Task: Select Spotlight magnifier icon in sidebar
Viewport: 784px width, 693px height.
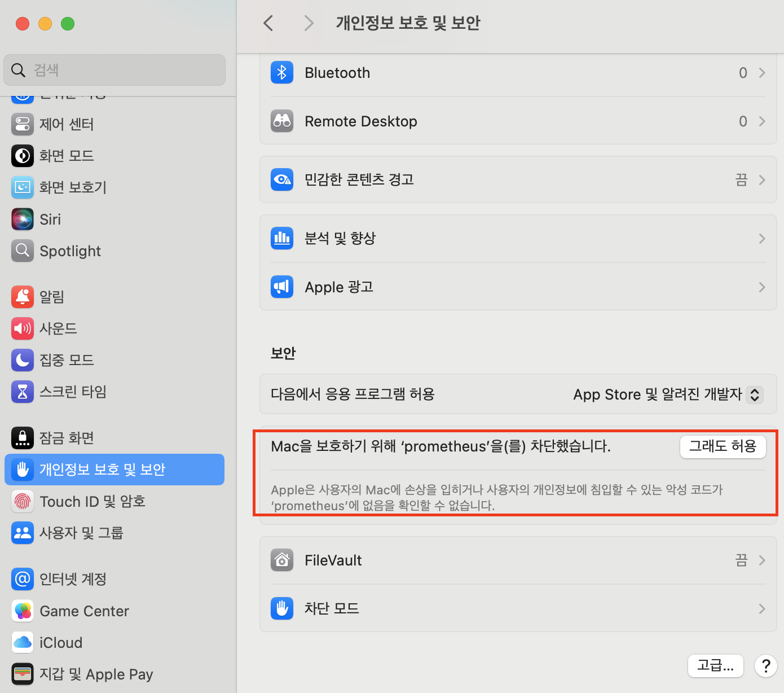Action: click(23, 251)
